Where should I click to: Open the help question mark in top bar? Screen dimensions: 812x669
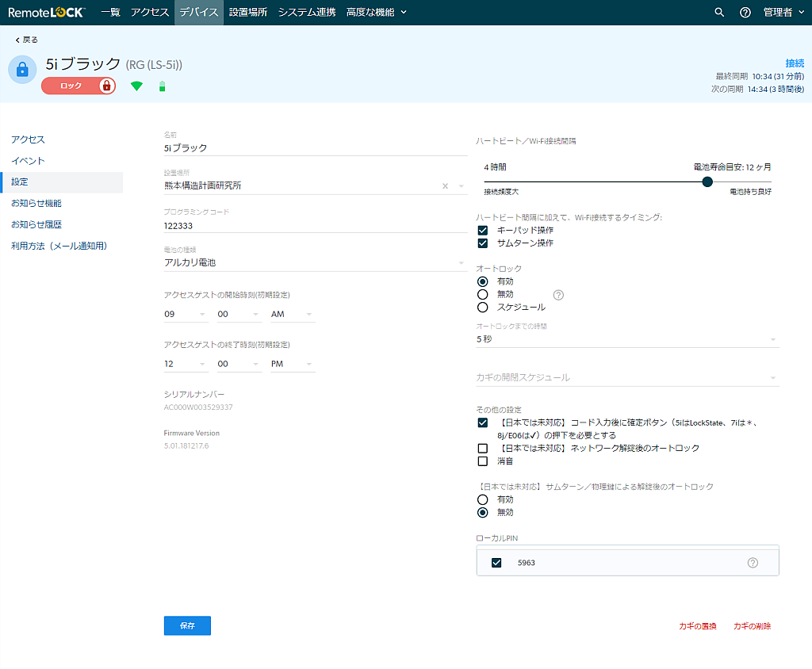point(745,13)
